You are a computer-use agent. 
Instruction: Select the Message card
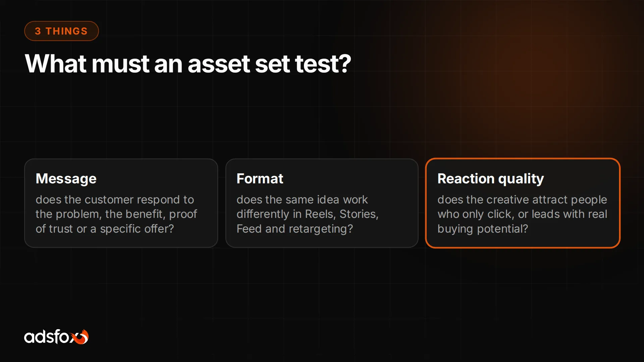[121, 203]
